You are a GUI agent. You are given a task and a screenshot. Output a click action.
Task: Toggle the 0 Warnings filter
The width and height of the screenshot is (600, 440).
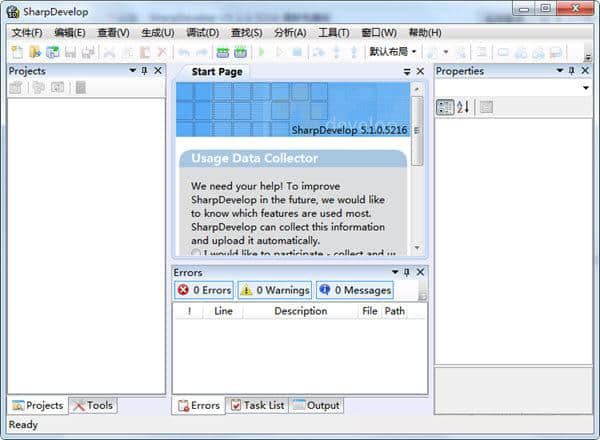[x=275, y=290]
